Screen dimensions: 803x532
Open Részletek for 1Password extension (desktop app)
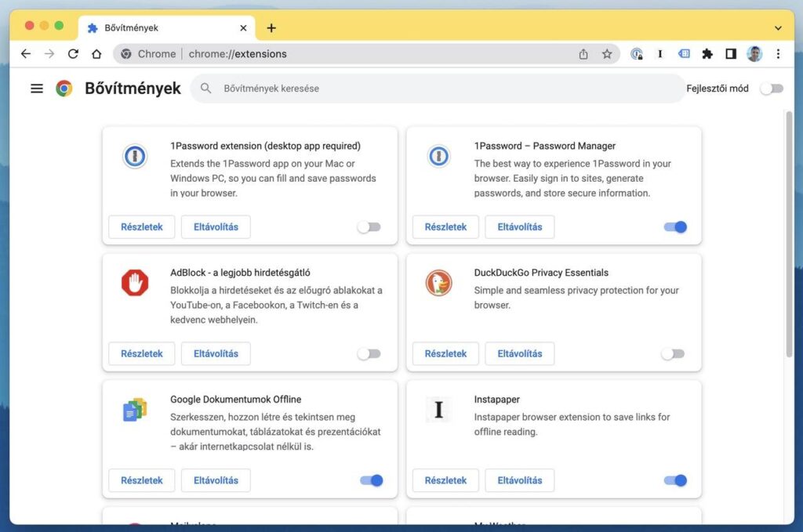click(x=142, y=226)
